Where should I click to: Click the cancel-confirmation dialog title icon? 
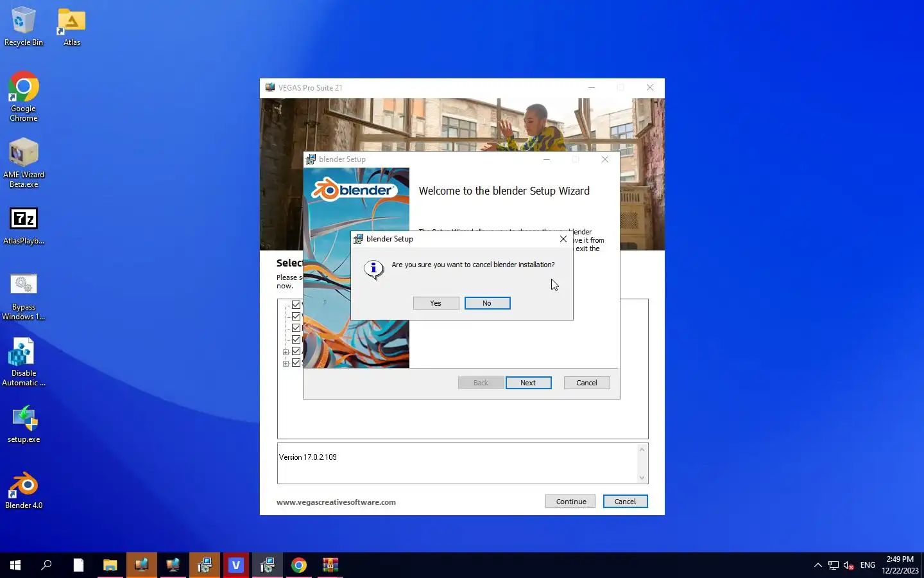(x=358, y=239)
